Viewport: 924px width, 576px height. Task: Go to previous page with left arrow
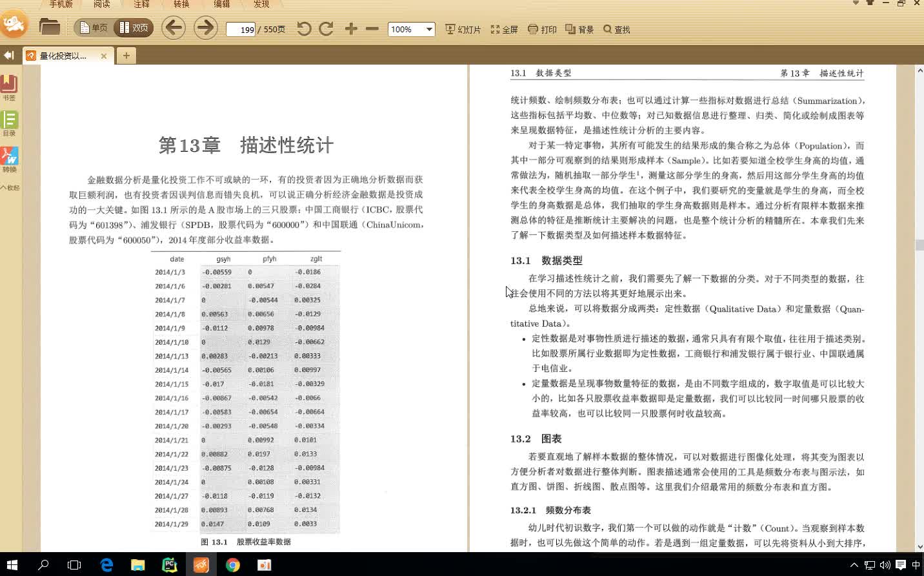tap(174, 28)
